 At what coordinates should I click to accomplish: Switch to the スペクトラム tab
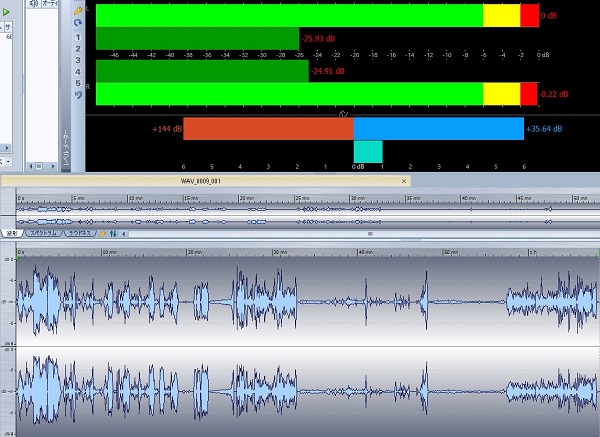click(43, 233)
